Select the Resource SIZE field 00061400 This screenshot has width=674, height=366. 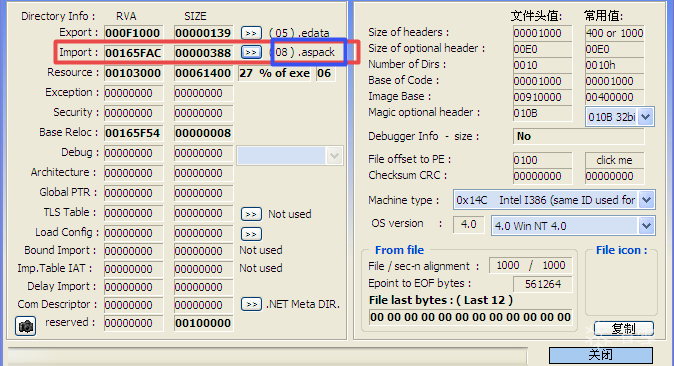pos(203,73)
